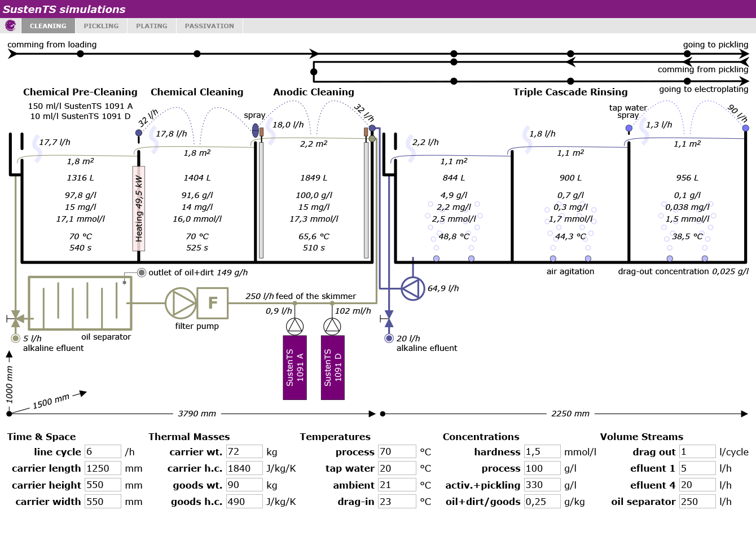Click the drag-in temperature input field
This screenshot has width=756, height=536.
397,502
